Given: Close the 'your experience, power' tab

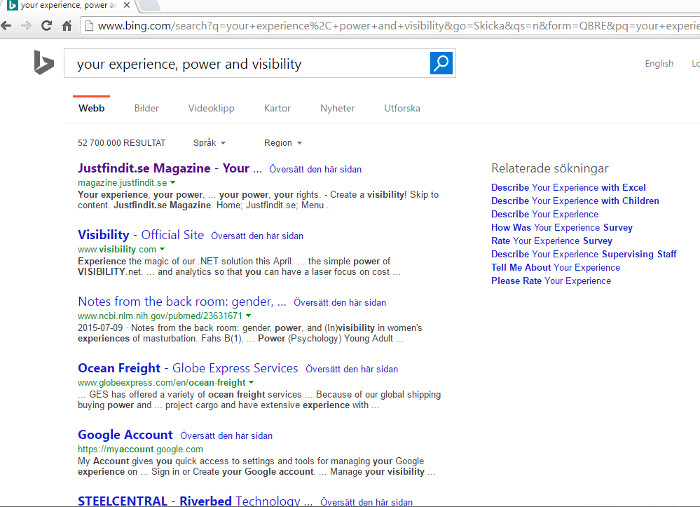Looking at the screenshot, I should (x=127, y=5).
